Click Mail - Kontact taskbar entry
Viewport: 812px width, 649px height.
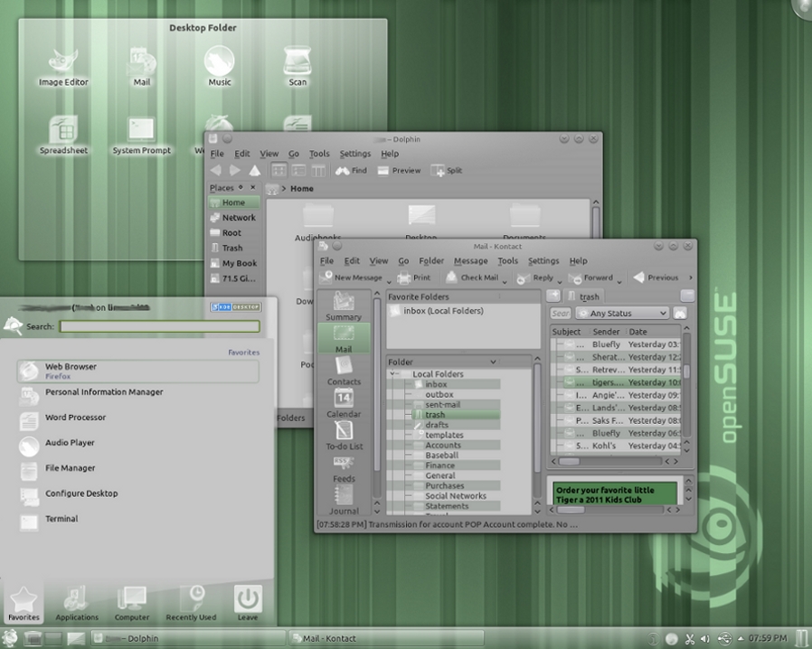386,638
